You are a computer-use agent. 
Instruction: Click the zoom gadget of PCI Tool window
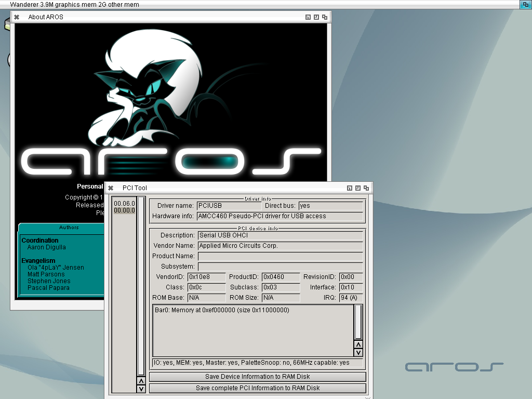(358, 188)
